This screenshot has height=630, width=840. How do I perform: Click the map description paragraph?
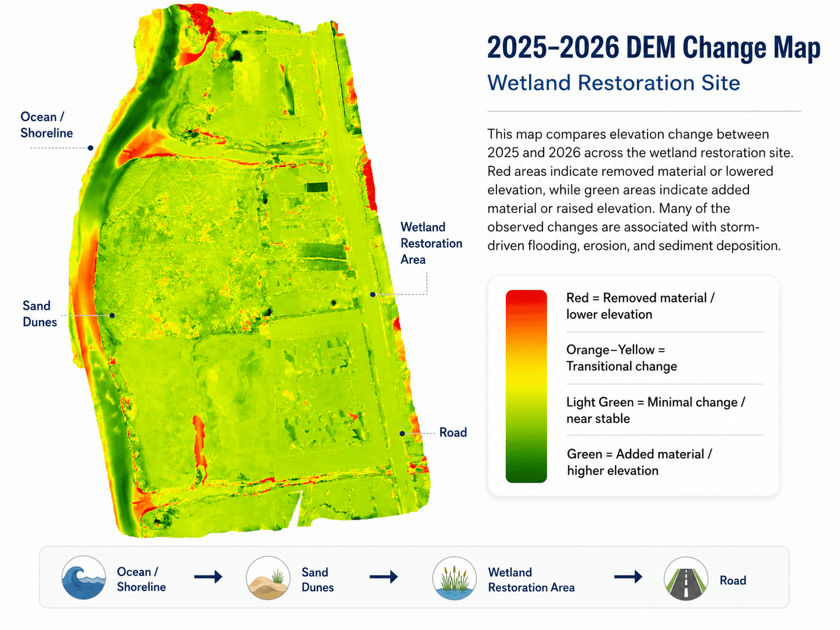coord(640,190)
